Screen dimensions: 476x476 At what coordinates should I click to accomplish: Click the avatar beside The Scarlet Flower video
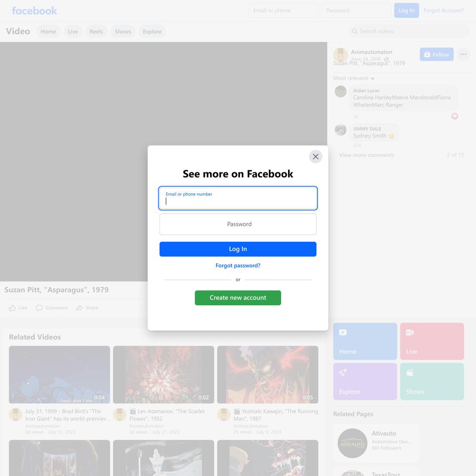(119, 415)
